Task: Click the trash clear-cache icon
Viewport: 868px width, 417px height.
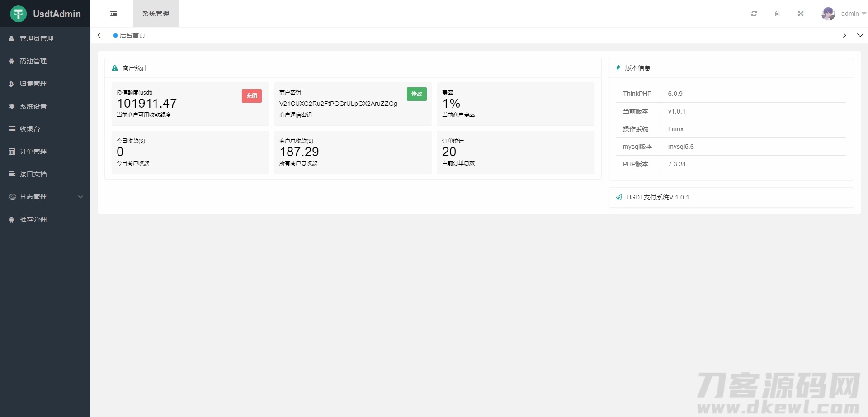Action: pyautogui.click(x=777, y=14)
